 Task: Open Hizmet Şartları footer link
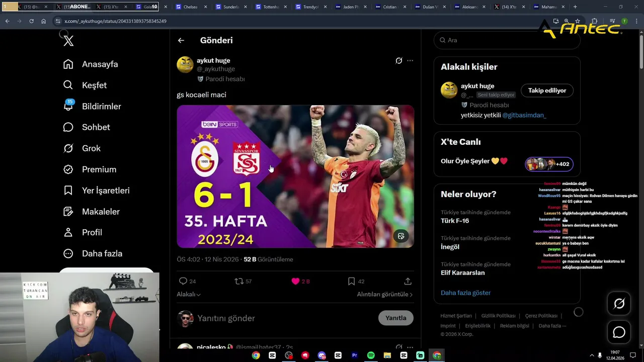(x=456, y=316)
